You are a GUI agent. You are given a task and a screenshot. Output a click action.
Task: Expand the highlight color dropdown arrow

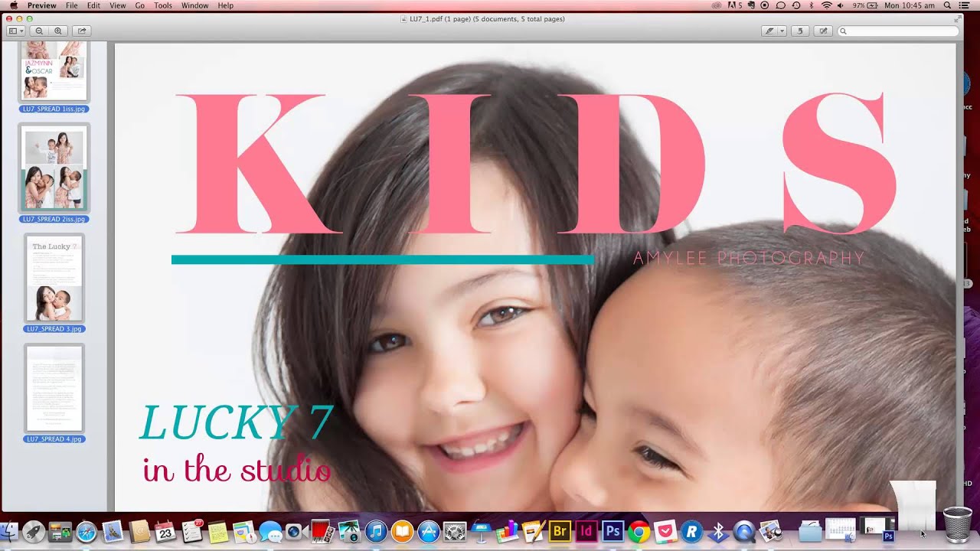(x=782, y=31)
